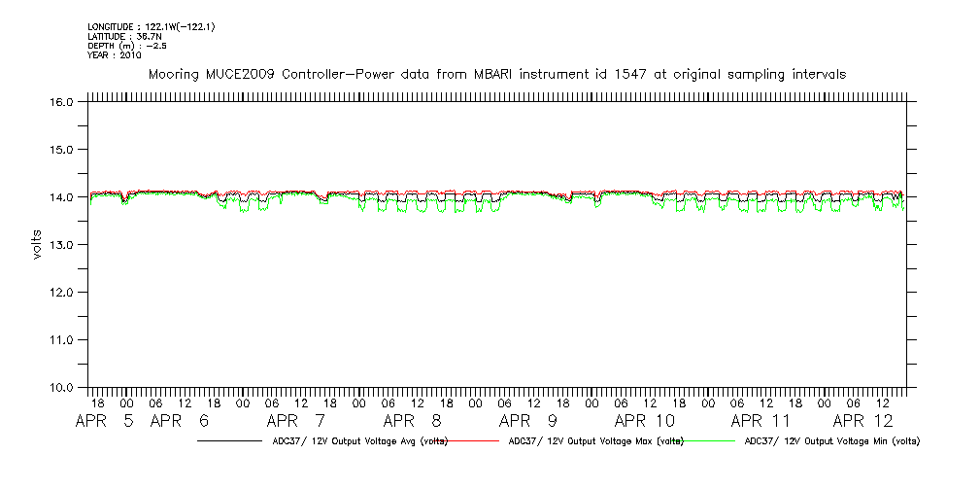The height and width of the screenshot is (490, 980).
Task: Select the APR 9 date label
Action: pyautogui.click(x=528, y=421)
